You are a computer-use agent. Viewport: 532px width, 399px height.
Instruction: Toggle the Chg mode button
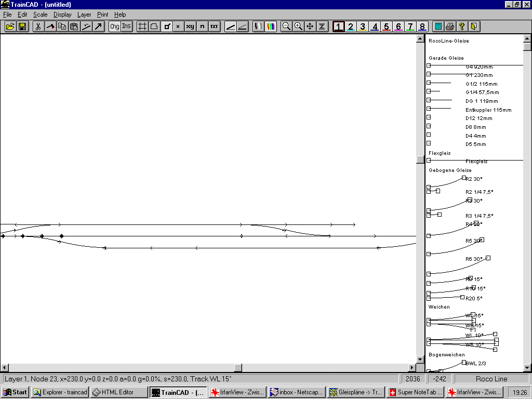pyautogui.click(x=114, y=26)
